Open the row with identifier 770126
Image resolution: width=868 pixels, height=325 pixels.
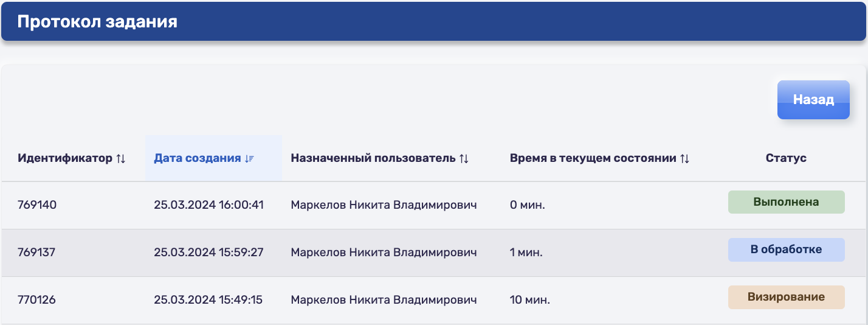[434, 300]
